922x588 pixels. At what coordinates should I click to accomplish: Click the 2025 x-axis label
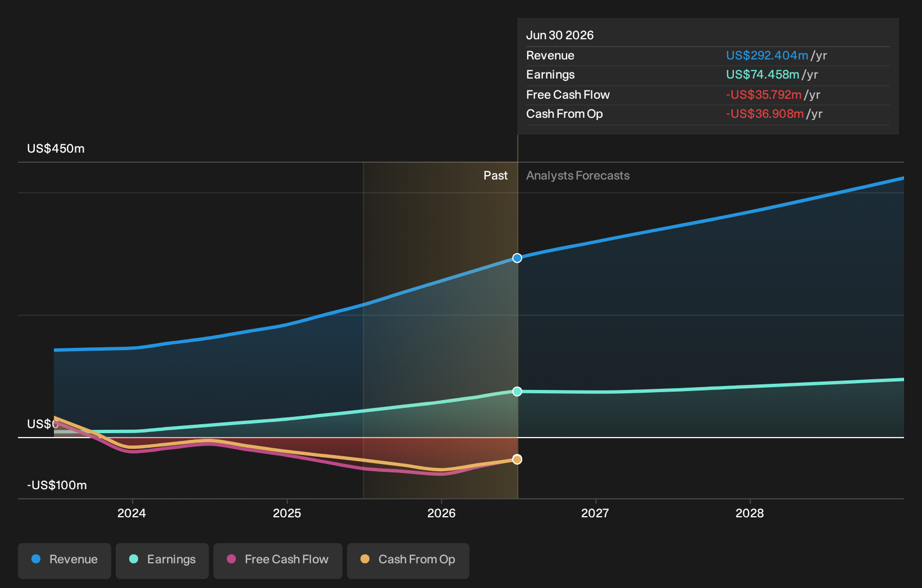point(287,513)
